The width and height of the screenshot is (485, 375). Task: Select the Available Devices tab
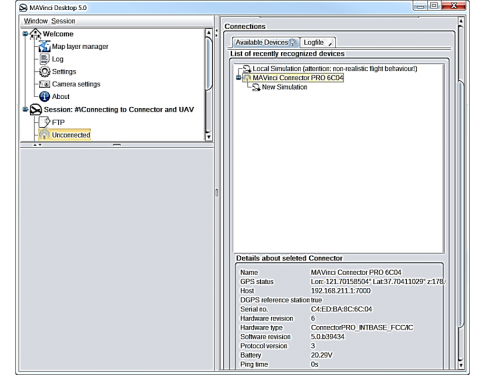click(x=266, y=42)
